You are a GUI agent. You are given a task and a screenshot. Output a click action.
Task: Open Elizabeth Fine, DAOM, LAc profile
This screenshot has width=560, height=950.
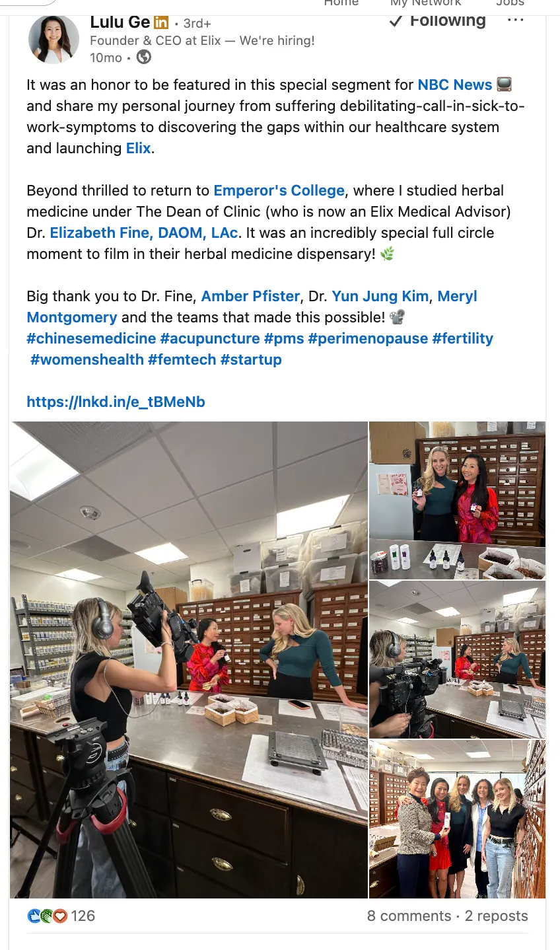(144, 233)
